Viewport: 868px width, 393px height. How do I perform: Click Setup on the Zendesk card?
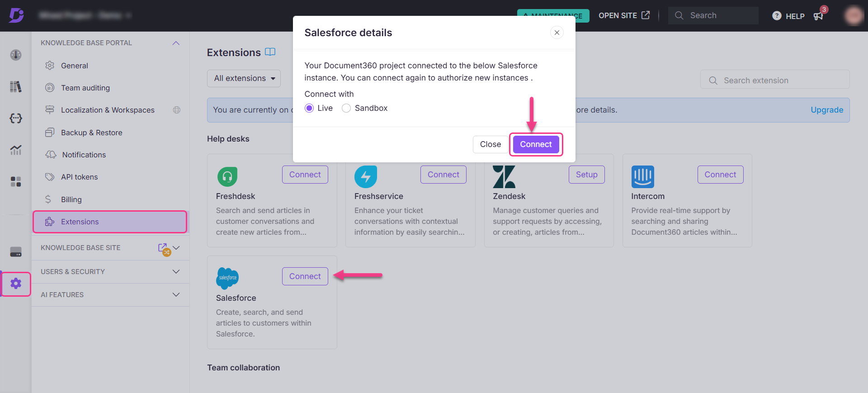tap(587, 175)
